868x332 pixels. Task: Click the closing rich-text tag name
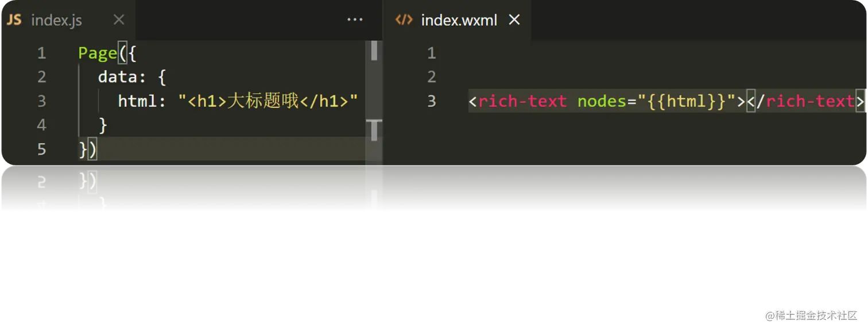pyautogui.click(x=811, y=102)
